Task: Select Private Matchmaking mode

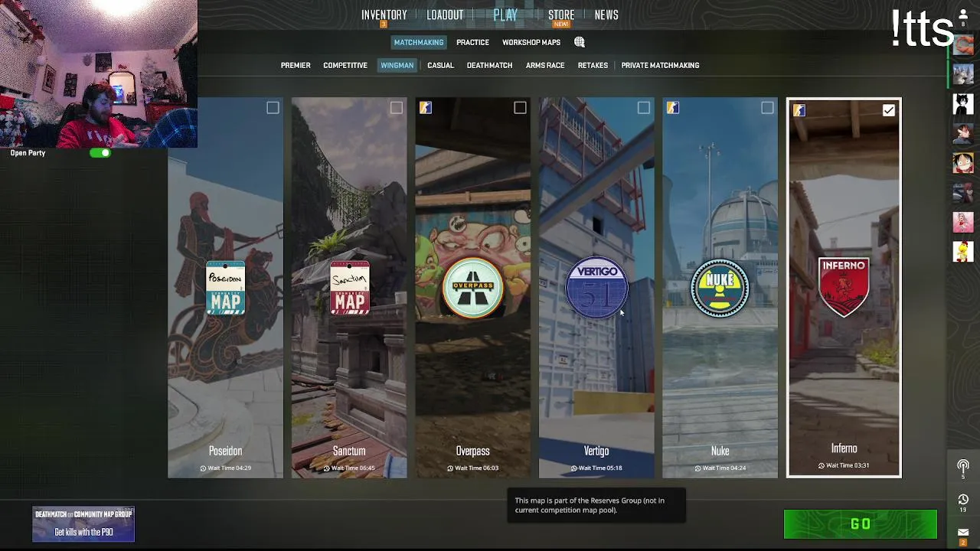Action: (x=660, y=65)
